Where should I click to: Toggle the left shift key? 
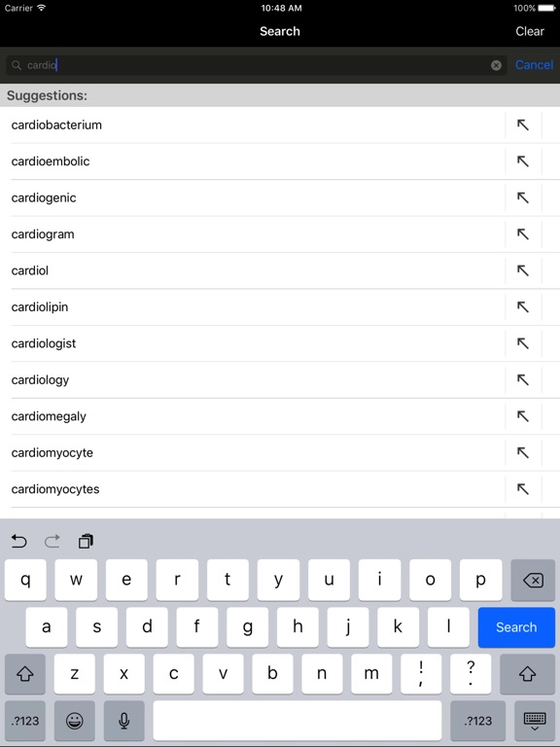(x=25, y=674)
